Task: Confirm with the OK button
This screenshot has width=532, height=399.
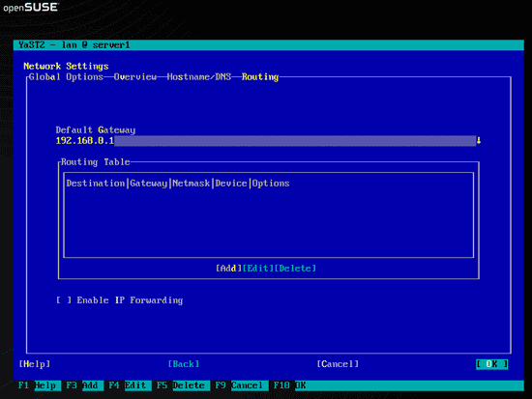Action: [x=492, y=364]
